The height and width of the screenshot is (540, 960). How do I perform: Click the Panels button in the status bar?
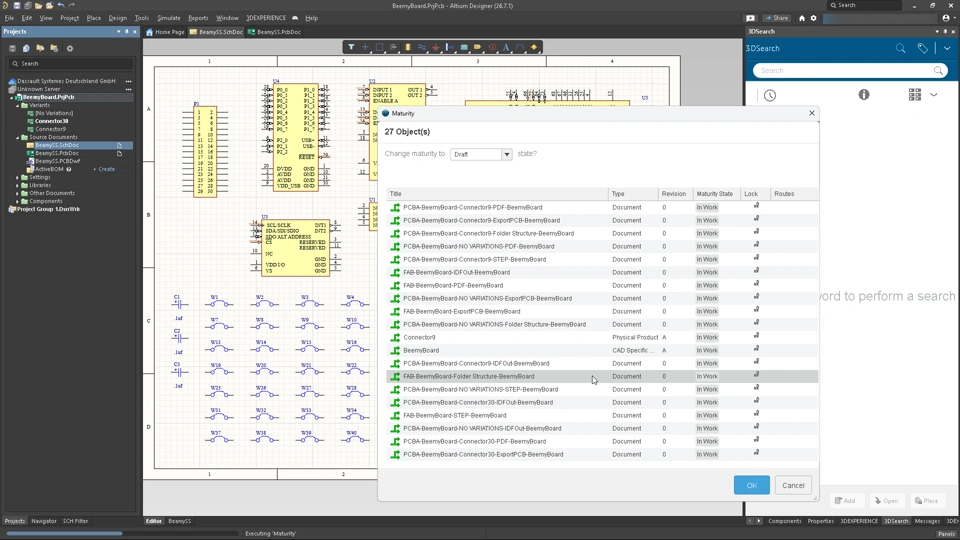pos(946,534)
